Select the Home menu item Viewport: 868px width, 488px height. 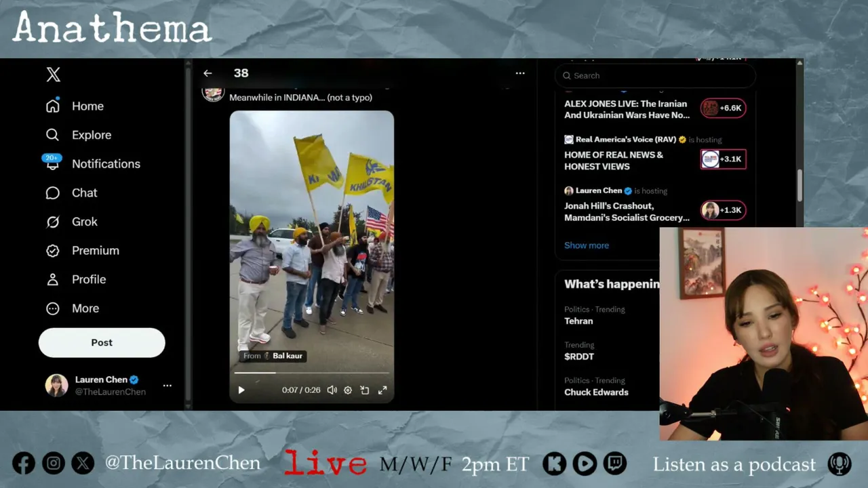tap(88, 106)
